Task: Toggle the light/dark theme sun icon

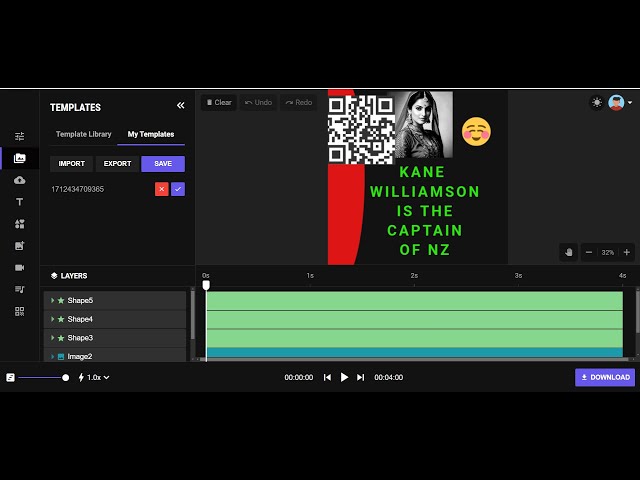Action: click(x=597, y=103)
